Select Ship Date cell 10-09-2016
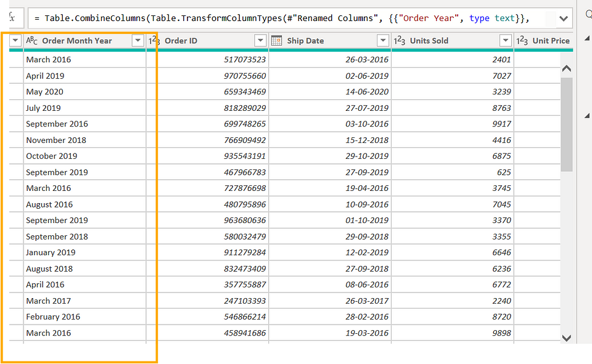The height and width of the screenshot is (364, 592). point(330,204)
